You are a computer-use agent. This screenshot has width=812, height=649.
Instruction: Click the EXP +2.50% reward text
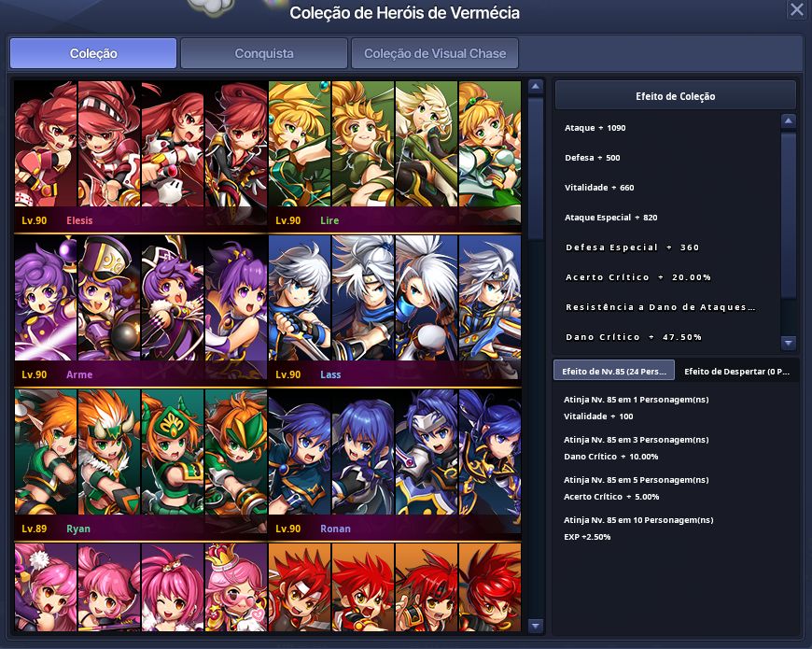pos(587,537)
